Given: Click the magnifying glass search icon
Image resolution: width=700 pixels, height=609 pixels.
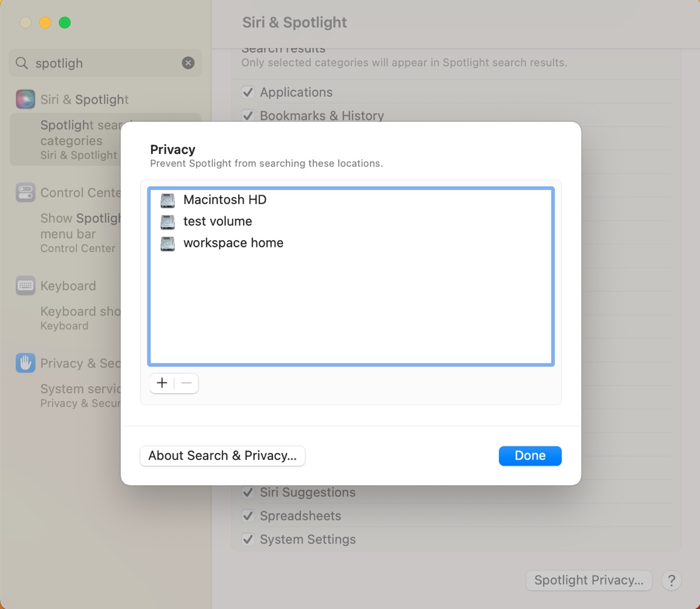Looking at the screenshot, I should pos(22,63).
